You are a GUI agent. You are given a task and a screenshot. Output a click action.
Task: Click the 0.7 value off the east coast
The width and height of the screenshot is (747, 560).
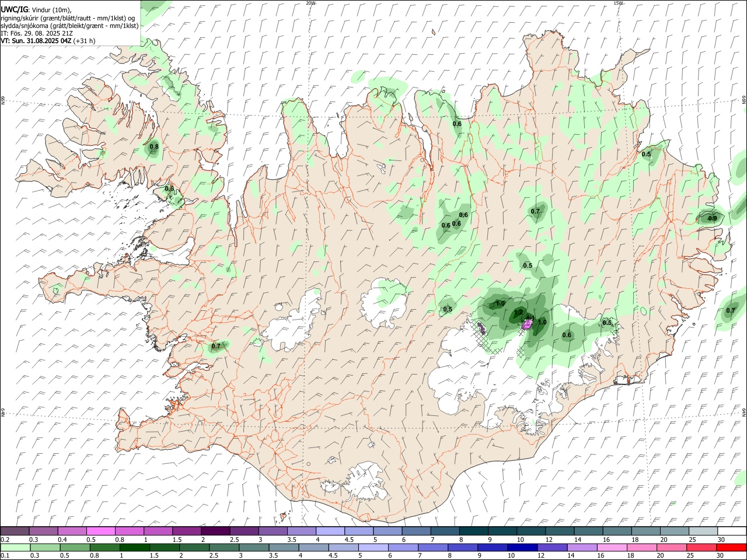click(731, 311)
